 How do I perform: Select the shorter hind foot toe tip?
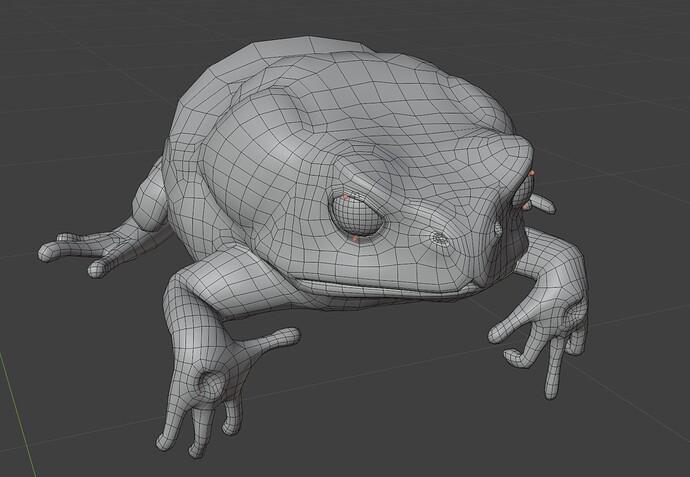(x=96, y=269)
